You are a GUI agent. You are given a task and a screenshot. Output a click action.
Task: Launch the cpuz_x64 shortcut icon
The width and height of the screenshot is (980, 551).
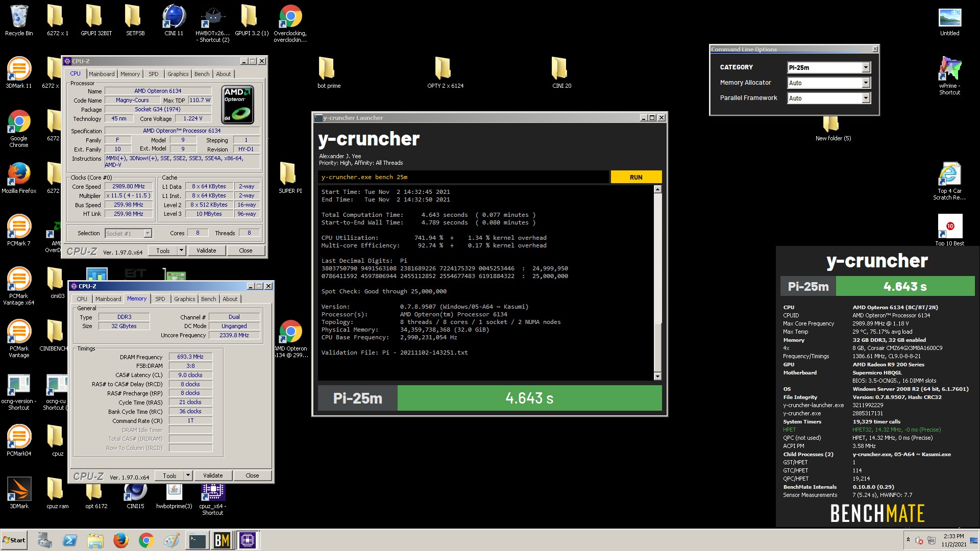point(212,499)
